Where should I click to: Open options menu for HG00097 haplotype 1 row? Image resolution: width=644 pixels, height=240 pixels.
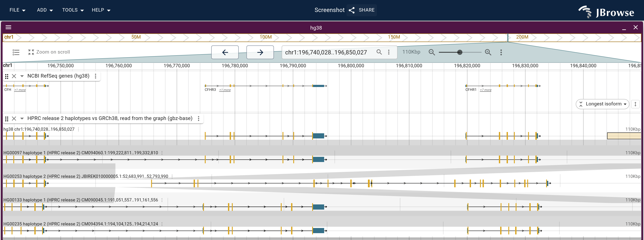pyautogui.click(x=162, y=153)
